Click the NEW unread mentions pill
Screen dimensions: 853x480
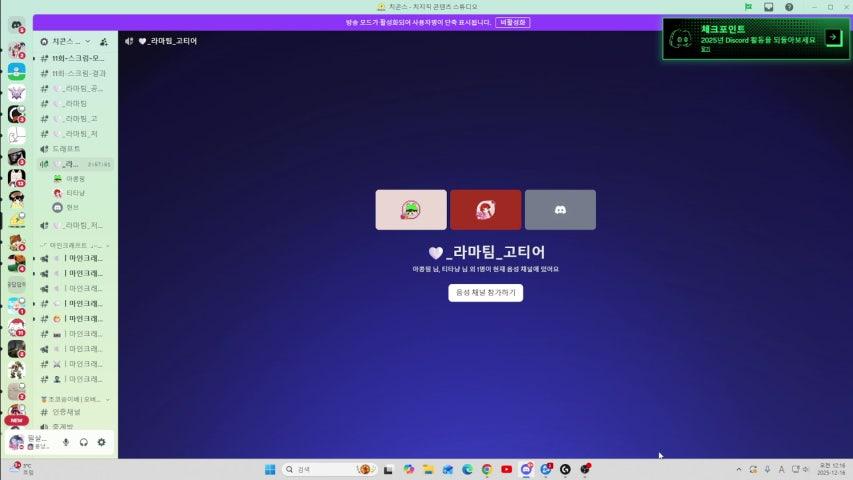[16, 420]
